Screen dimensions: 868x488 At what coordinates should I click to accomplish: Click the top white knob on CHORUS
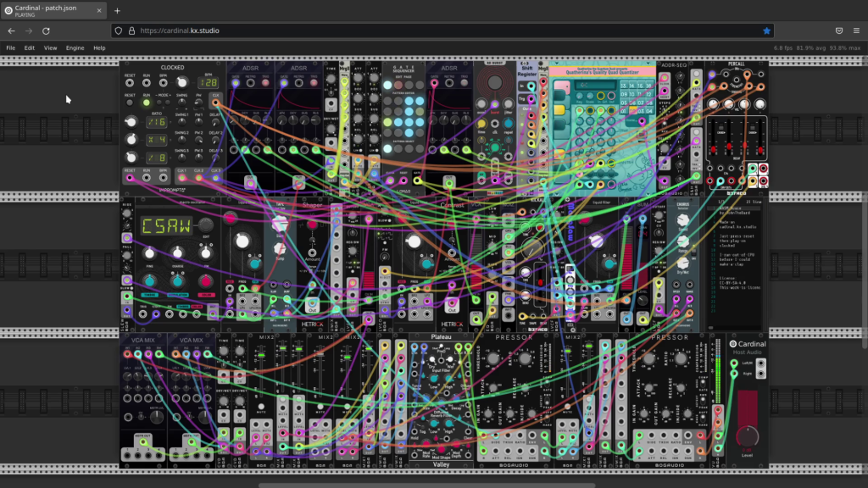point(683,219)
